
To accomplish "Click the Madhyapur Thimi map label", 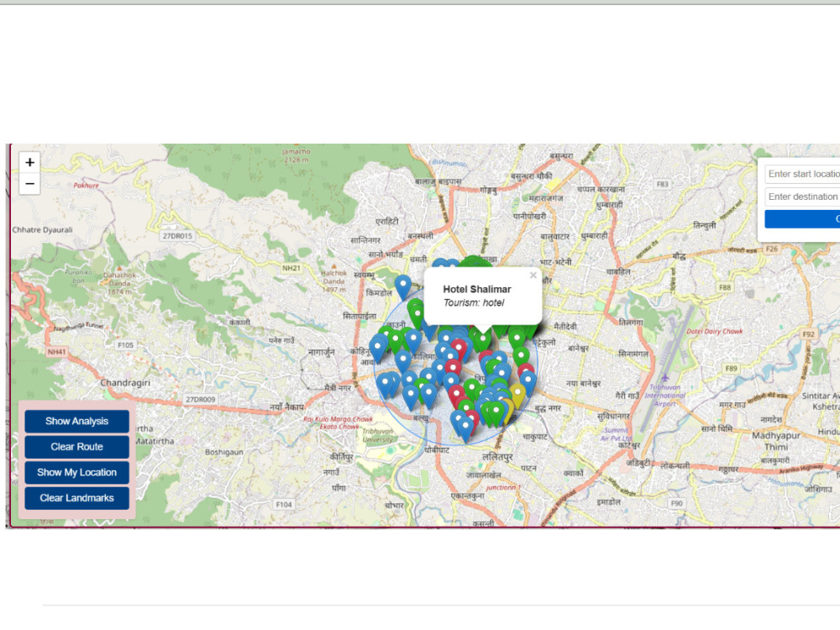I will 776,441.
